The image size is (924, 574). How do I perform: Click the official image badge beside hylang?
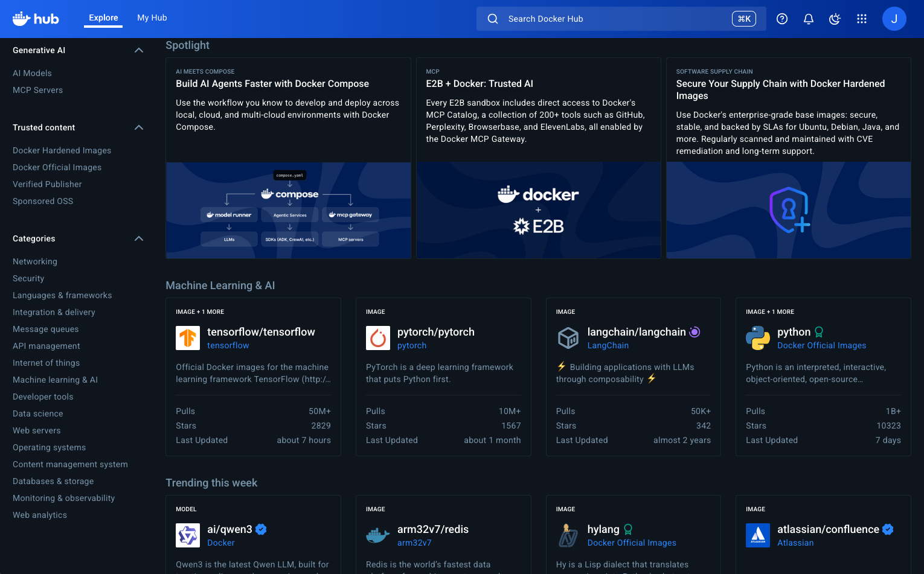[x=628, y=529]
